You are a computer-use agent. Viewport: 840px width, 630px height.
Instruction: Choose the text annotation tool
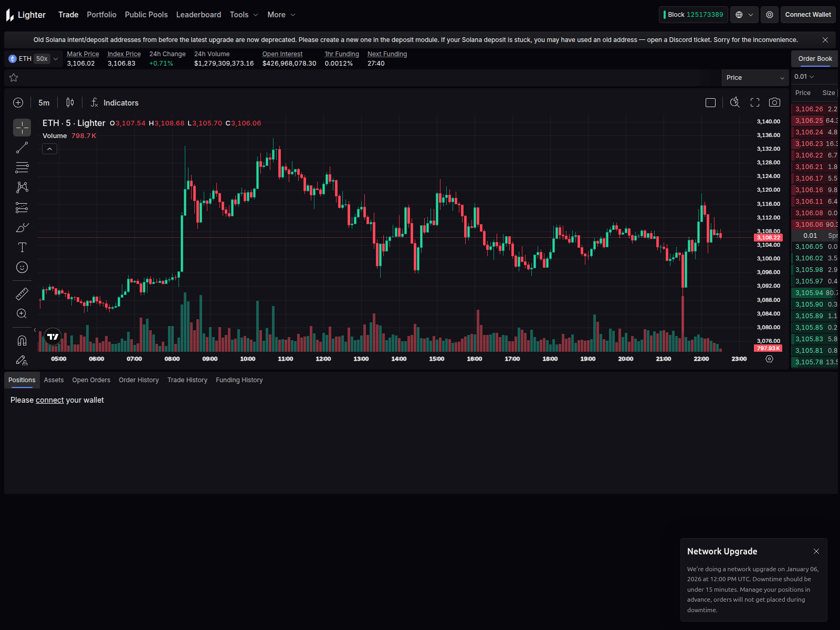[22, 247]
